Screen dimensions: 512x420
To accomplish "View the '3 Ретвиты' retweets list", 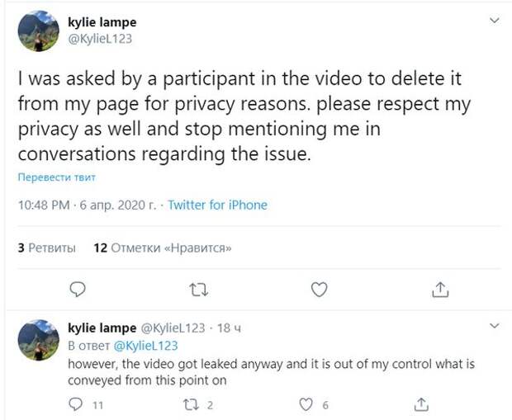I will point(47,248).
